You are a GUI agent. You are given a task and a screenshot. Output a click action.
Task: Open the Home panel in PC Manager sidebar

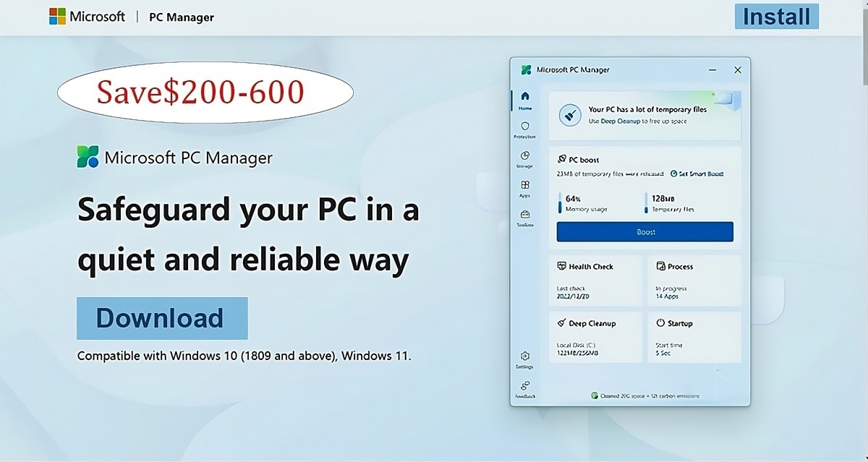(525, 95)
